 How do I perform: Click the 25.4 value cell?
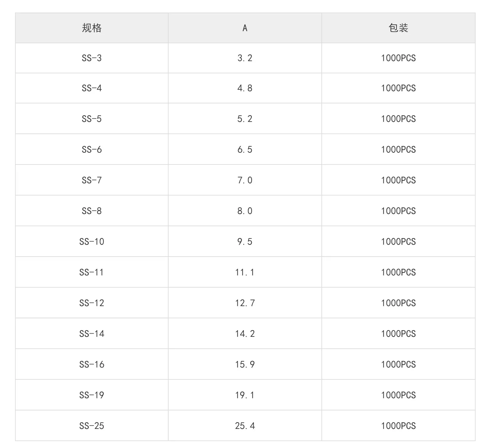pyautogui.click(x=245, y=426)
